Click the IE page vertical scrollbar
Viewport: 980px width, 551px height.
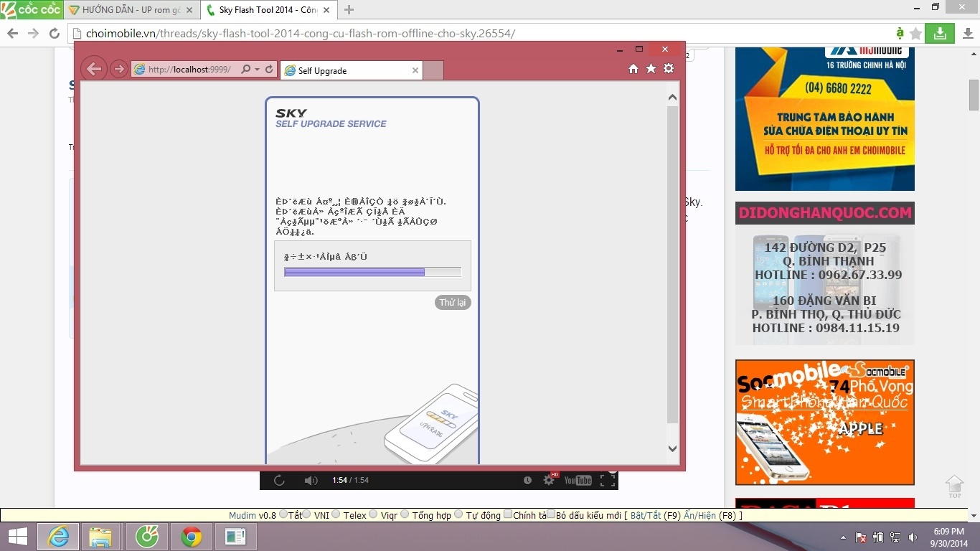coord(672,265)
